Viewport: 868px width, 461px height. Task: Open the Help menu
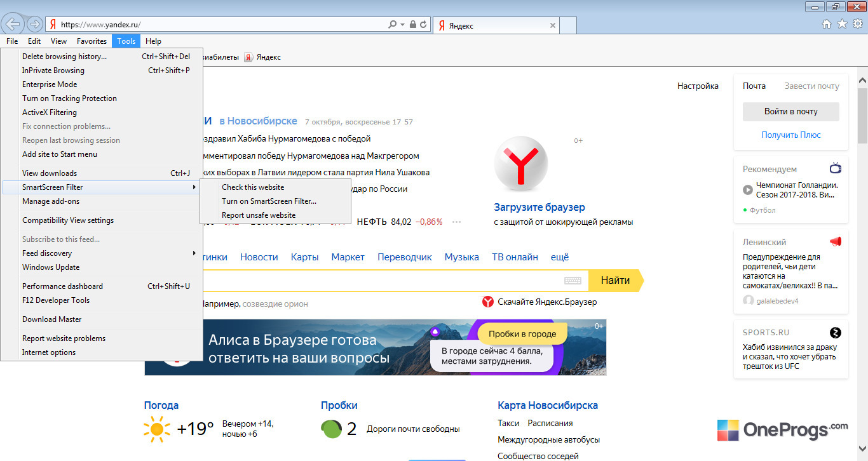click(x=153, y=41)
